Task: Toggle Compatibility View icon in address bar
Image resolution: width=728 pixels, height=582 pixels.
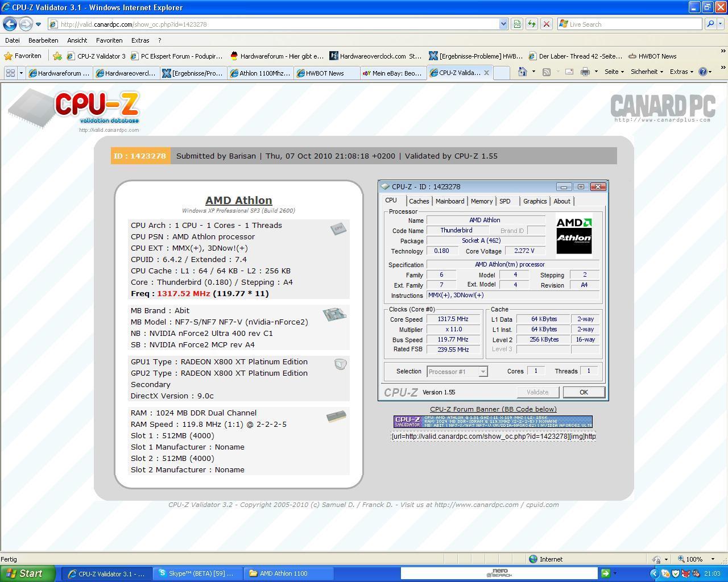Action: (x=517, y=24)
